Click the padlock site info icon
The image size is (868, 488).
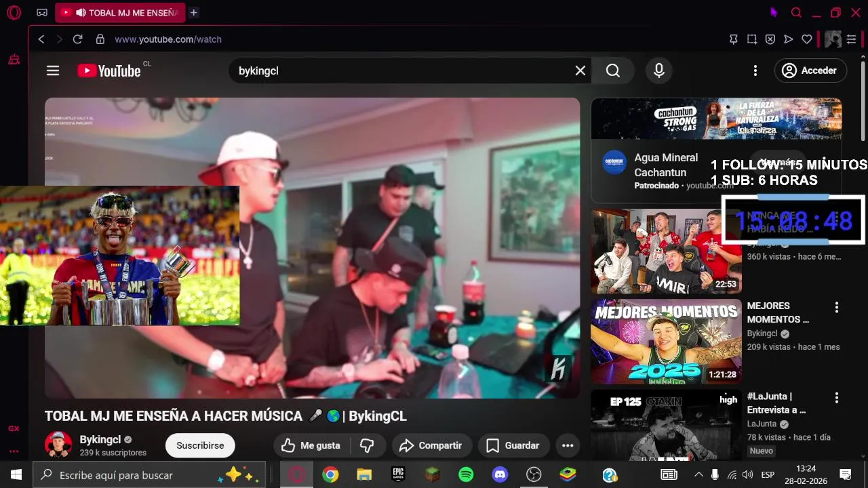tap(100, 39)
